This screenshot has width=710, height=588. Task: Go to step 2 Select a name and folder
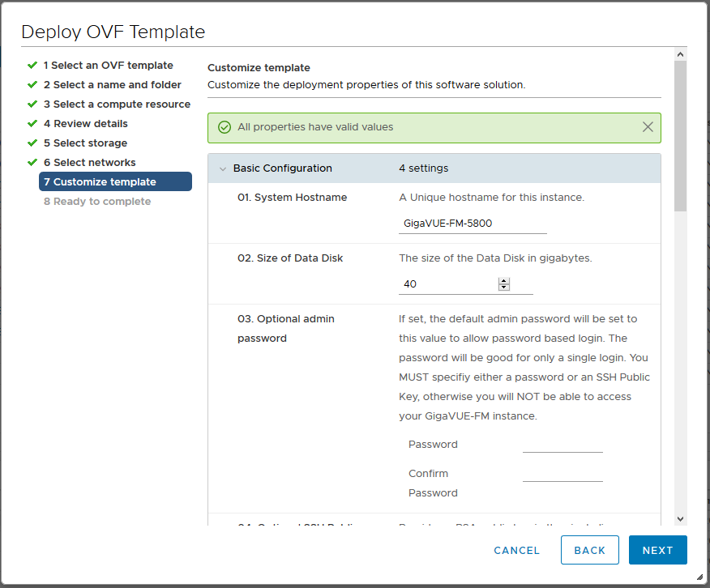point(113,85)
